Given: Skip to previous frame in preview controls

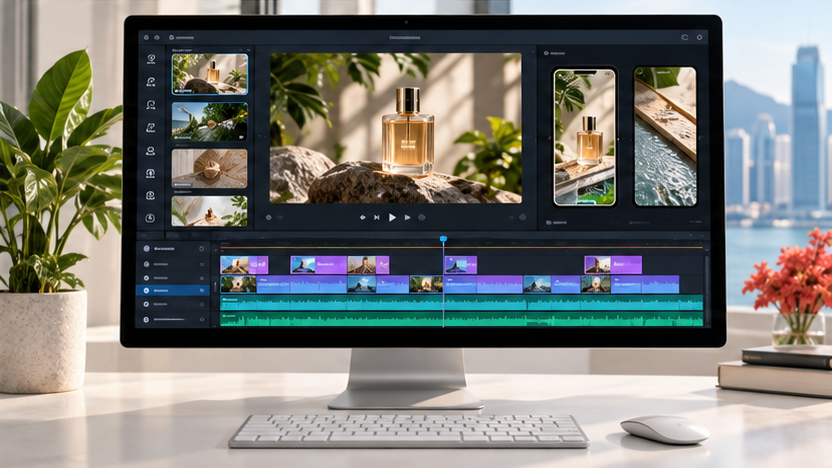Looking at the screenshot, I should point(377,218).
